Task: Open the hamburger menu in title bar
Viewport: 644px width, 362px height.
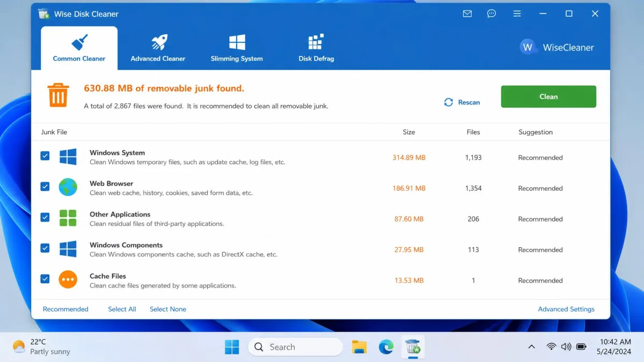Action: click(517, 13)
